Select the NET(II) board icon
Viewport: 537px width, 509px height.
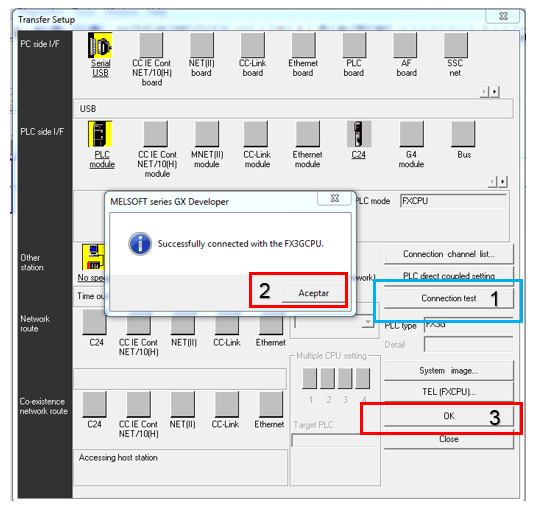[x=202, y=45]
